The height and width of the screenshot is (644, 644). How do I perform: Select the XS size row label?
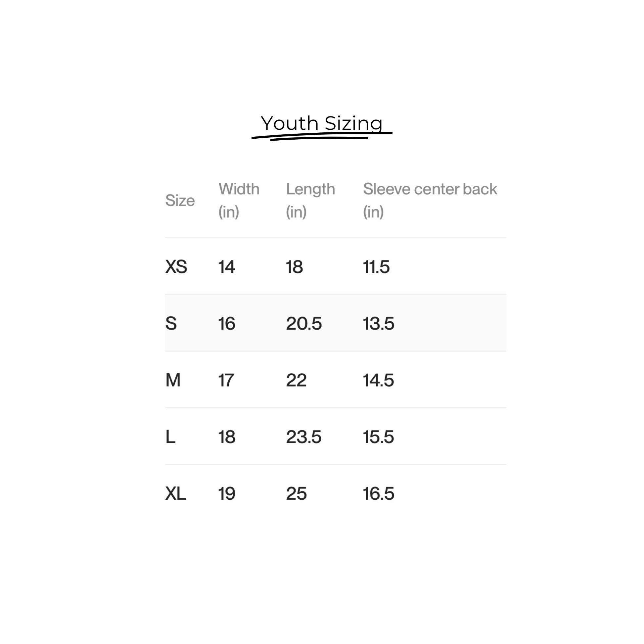176,267
